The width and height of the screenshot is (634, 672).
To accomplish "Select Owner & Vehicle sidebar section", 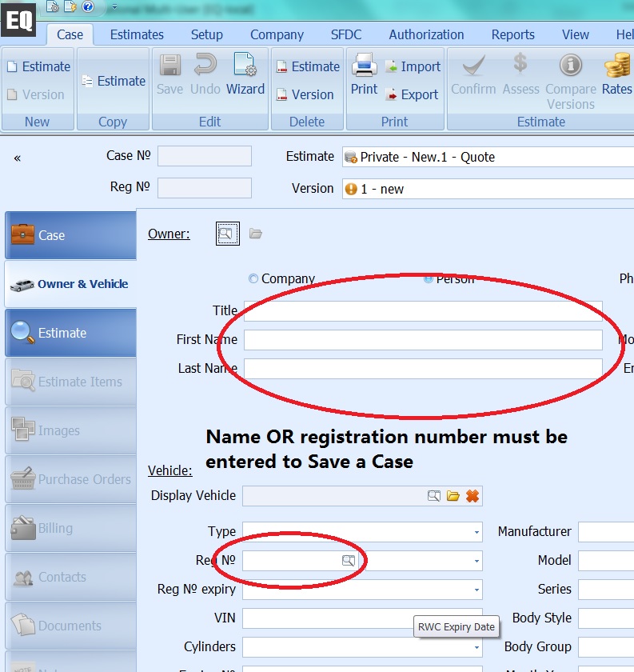I will 70,284.
